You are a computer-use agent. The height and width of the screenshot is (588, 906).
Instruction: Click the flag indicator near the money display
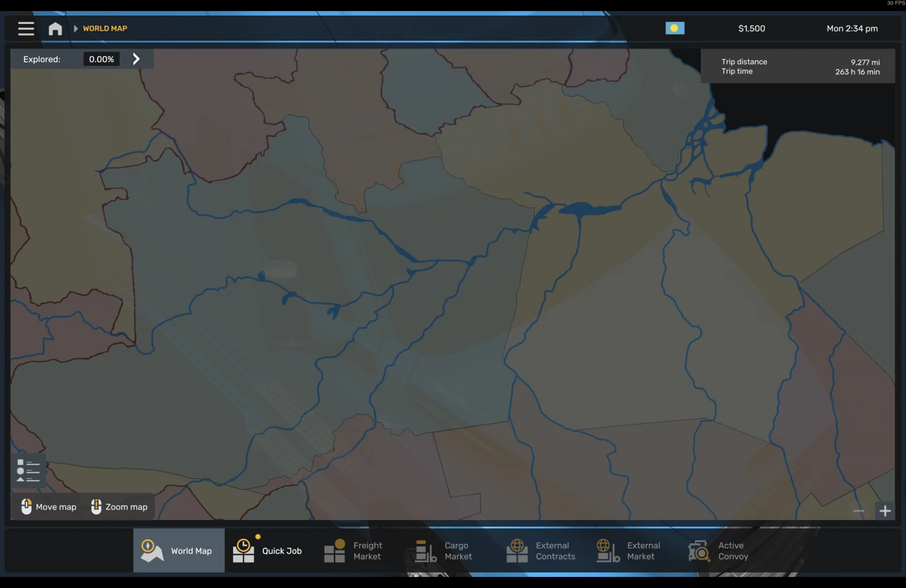point(676,28)
